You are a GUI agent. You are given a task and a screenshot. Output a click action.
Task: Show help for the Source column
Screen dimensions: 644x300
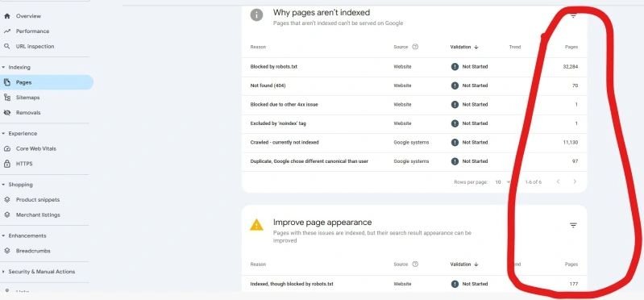pos(415,47)
